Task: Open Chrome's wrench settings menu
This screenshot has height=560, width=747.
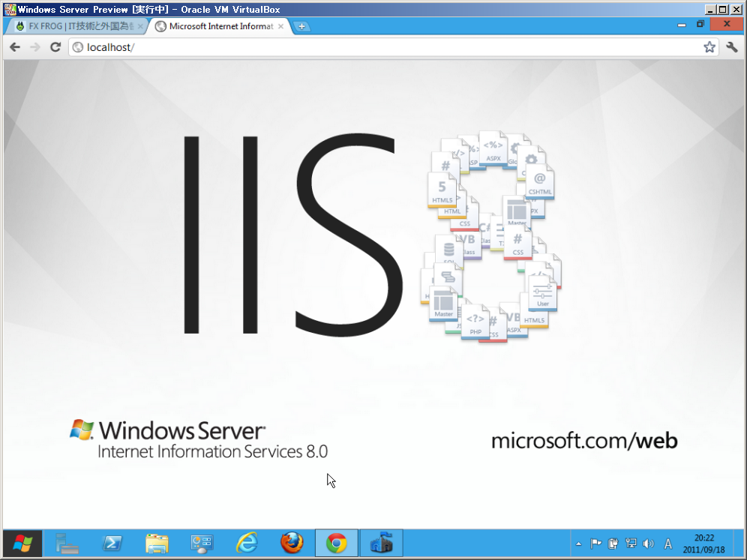Action: tap(732, 47)
